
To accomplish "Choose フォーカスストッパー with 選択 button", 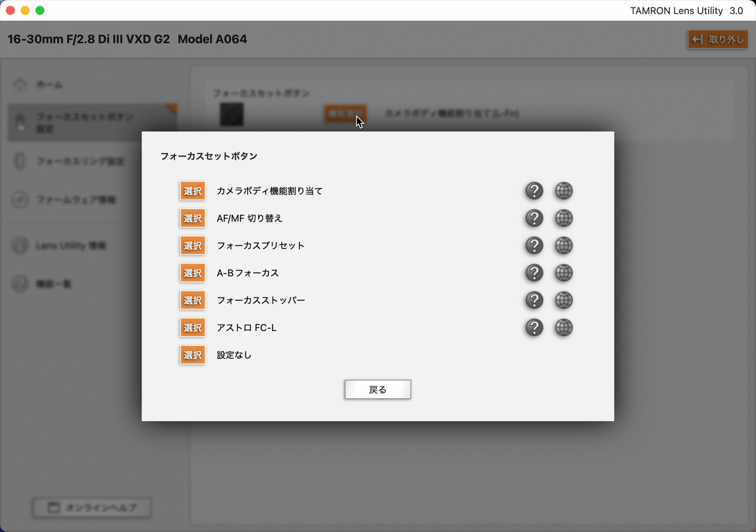I will pyautogui.click(x=193, y=300).
